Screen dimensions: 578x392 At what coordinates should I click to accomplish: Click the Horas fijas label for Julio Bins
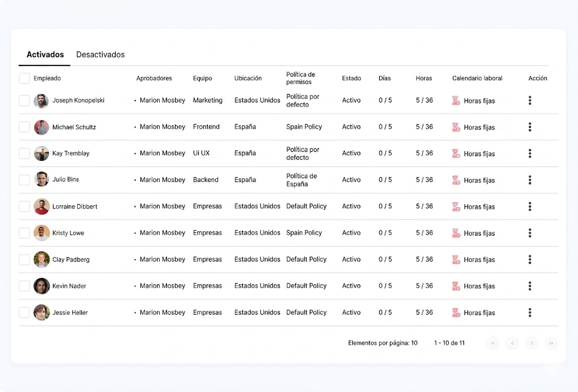pos(479,180)
